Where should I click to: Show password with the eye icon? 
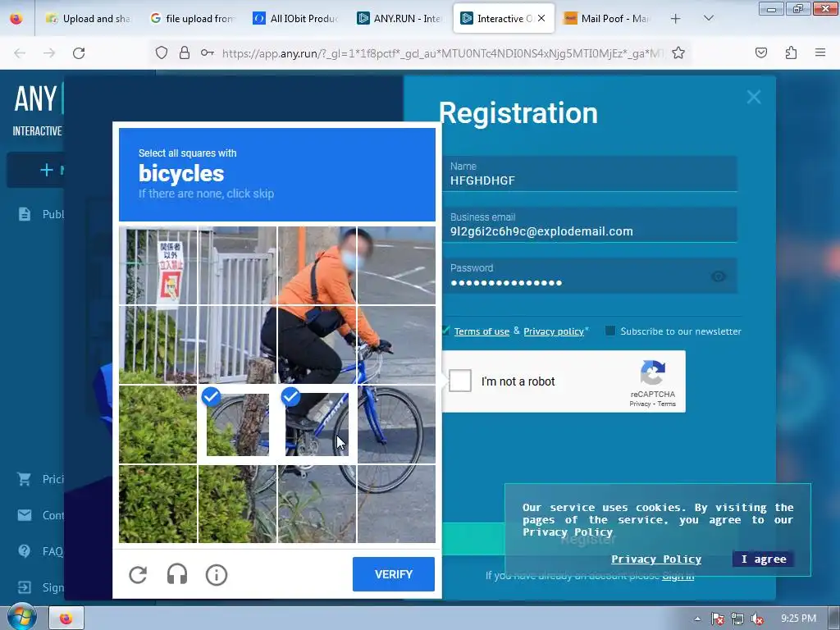(719, 276)
